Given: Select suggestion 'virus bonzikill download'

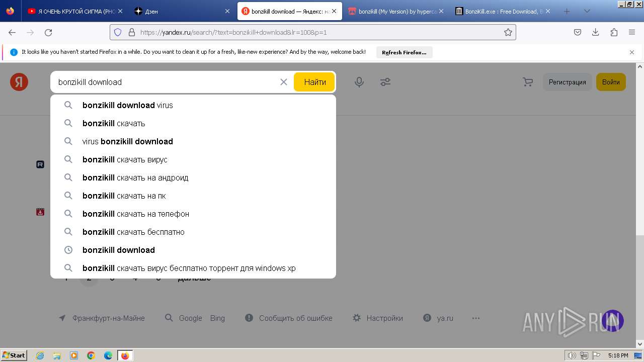Looking at the screenshot, I should 193,141.
